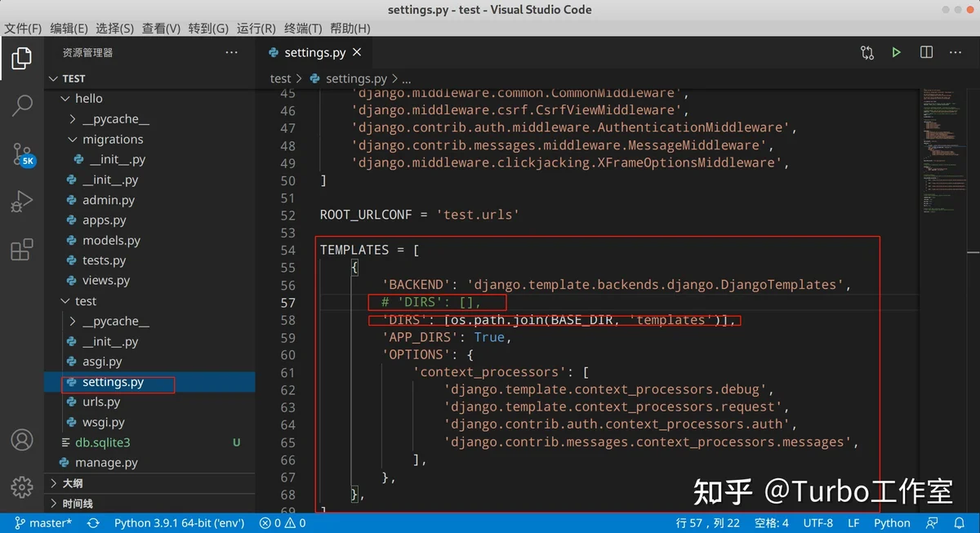
Task: Open db.sqlite3 in the explorer
Action: point(149,442)
